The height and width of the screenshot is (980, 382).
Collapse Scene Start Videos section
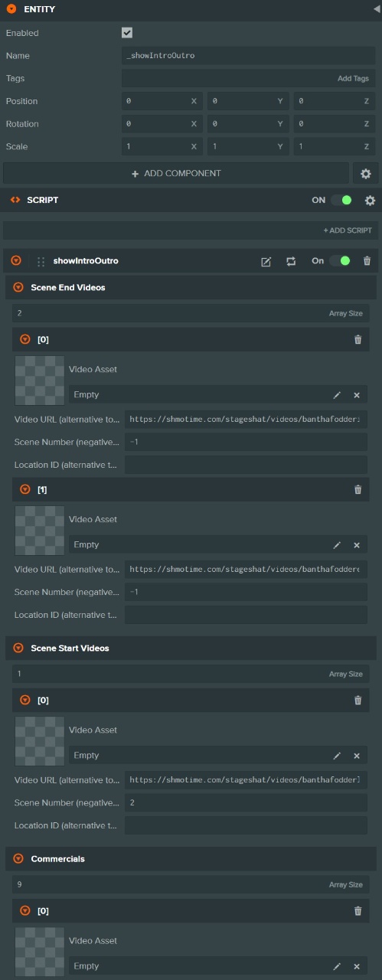coord(18,648)
